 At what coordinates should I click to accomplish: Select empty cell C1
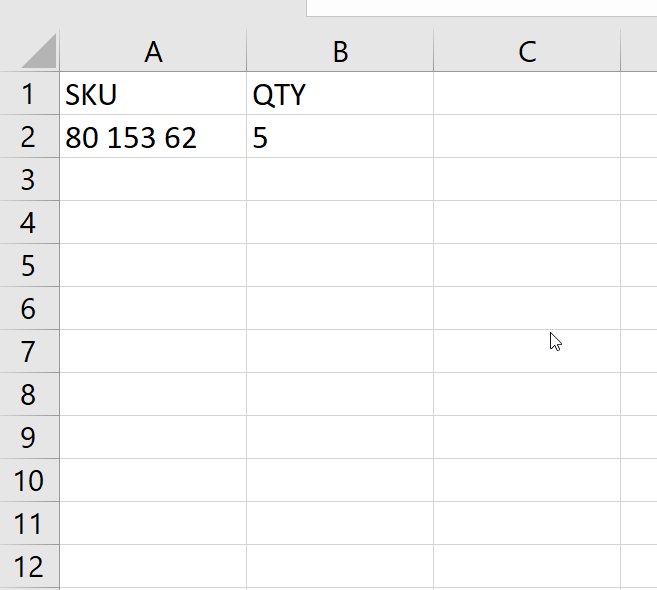click(527, 95)
